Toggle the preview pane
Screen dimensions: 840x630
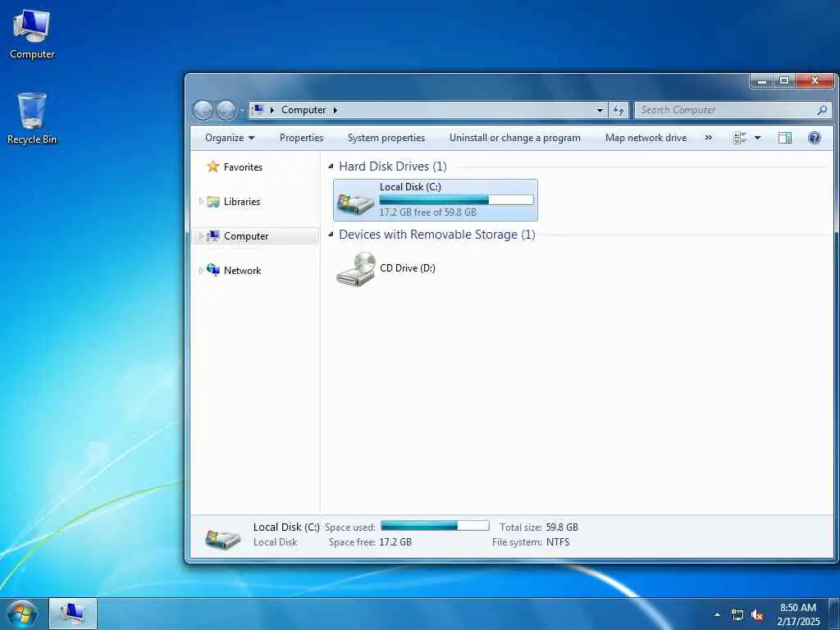(785, 138)
